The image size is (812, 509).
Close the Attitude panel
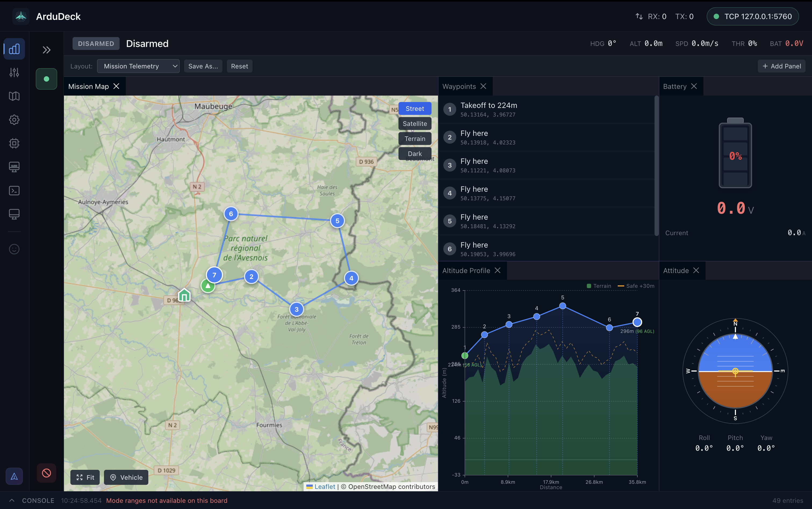[696, 271]
